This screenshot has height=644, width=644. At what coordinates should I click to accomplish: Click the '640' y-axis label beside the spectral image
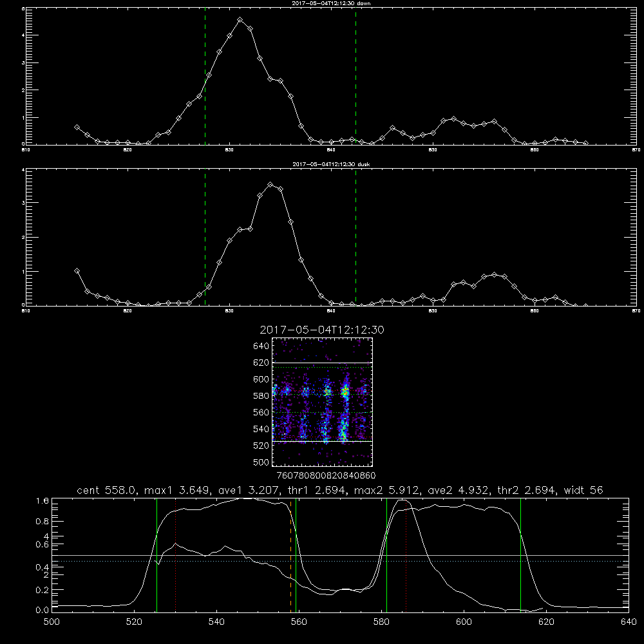coord(261,346)
